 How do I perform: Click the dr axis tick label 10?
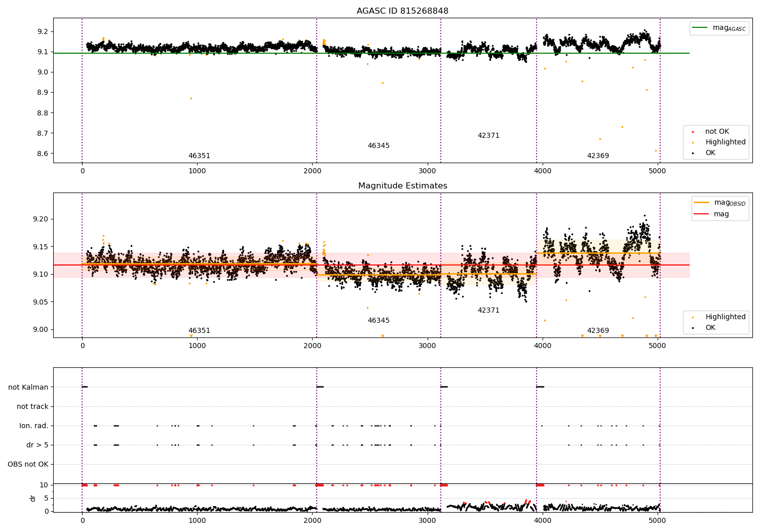[x=44, y=485]
